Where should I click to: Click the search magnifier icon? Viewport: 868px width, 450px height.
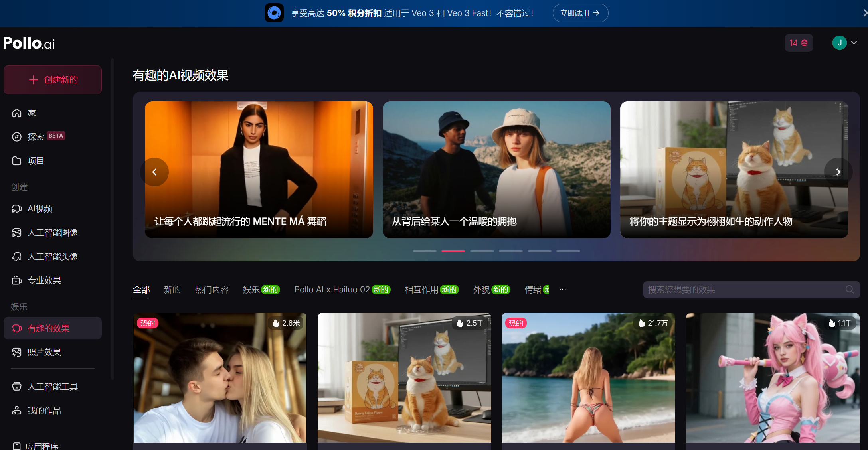pyautogui.click(x=850, y=290)
